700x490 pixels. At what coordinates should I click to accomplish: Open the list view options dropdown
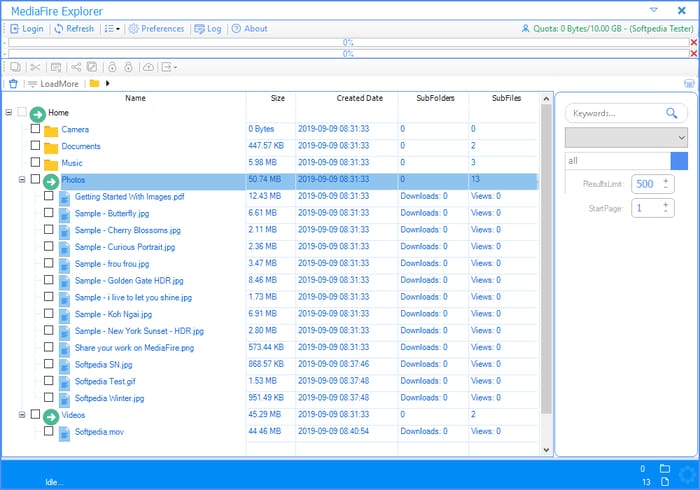(x=113, y=29)
